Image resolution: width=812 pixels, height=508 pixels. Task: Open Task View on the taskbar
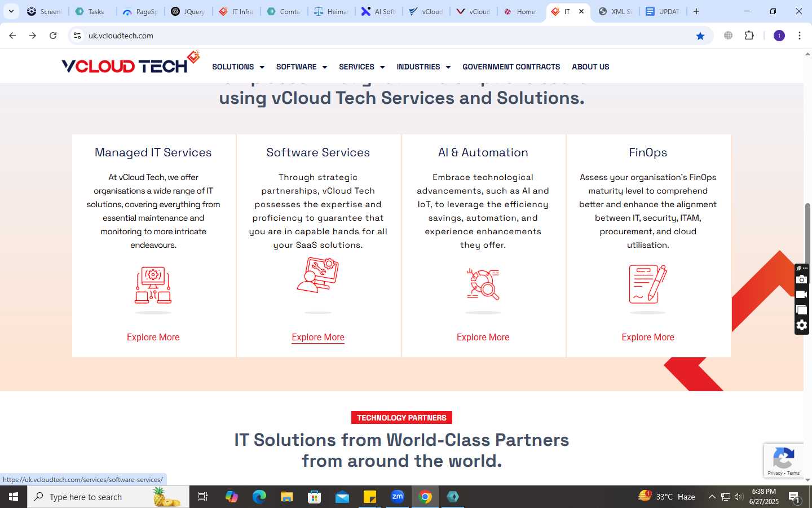(x=203, y=497)
